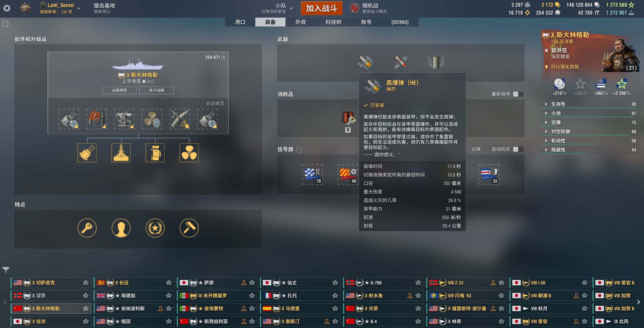Screen dimensions: 644x328
Task: Switch to the 科技树 tab
Action: 333,22
